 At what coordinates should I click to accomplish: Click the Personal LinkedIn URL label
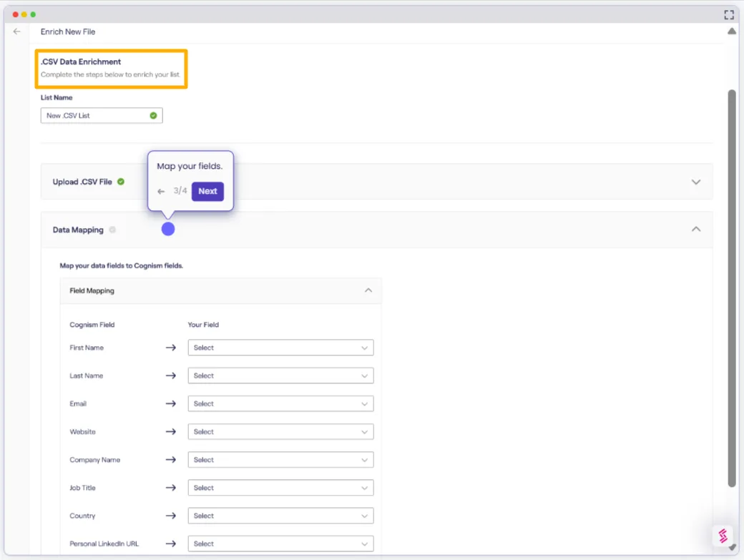104,544
